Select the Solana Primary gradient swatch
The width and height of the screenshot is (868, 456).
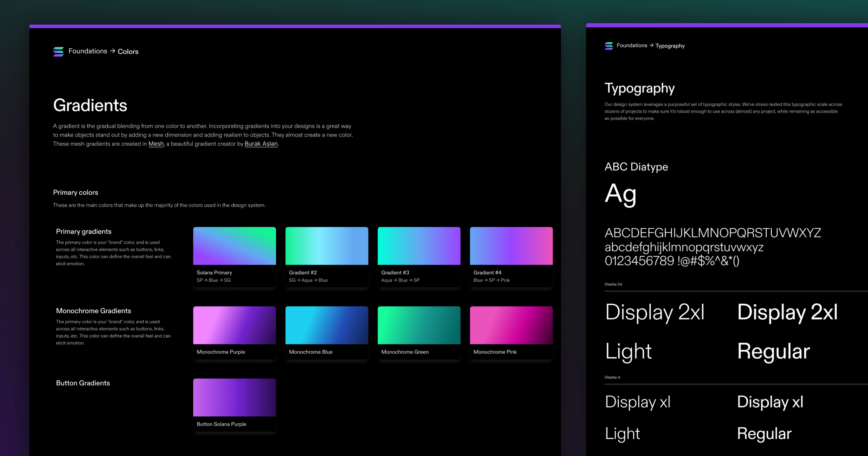click(x=234, y=245)
